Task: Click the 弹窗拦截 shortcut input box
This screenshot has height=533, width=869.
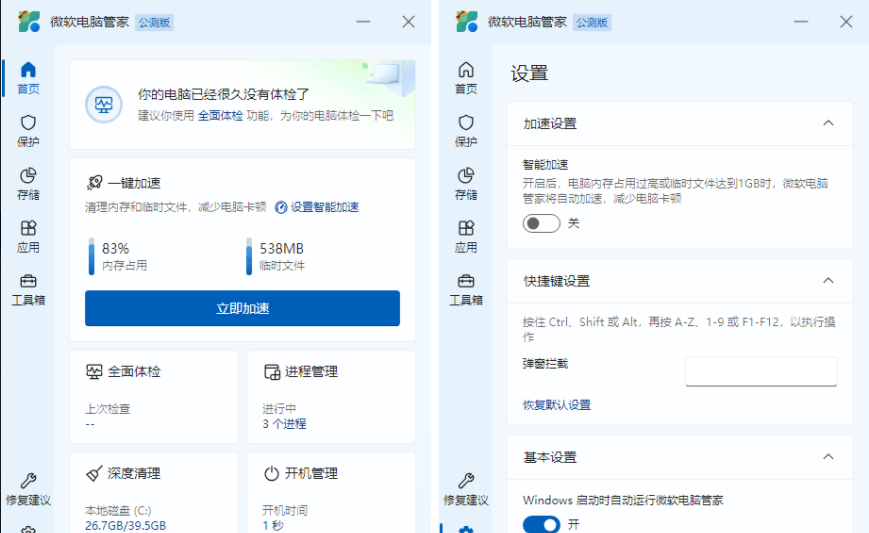Action: (x=760, y=371)
